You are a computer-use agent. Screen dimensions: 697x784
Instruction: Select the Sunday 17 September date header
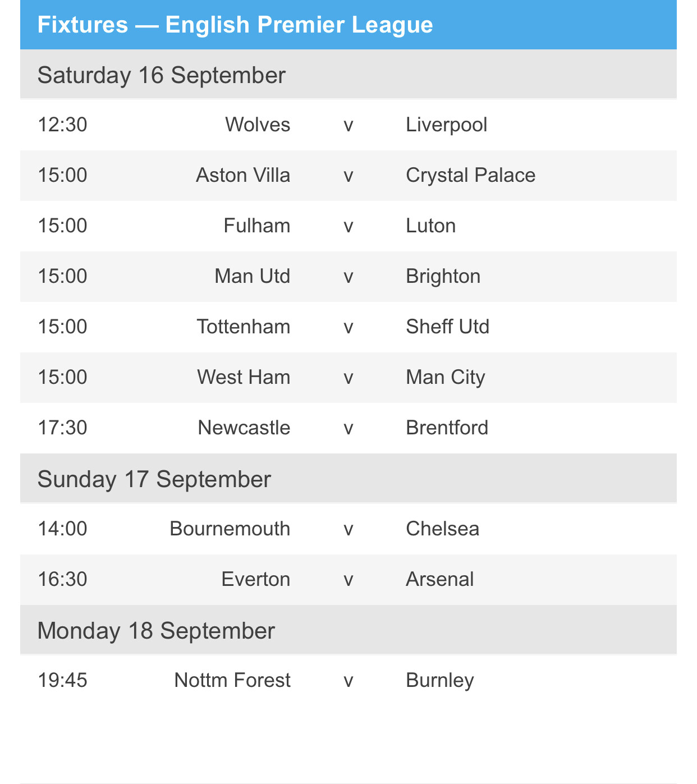(x=348, y=478)
